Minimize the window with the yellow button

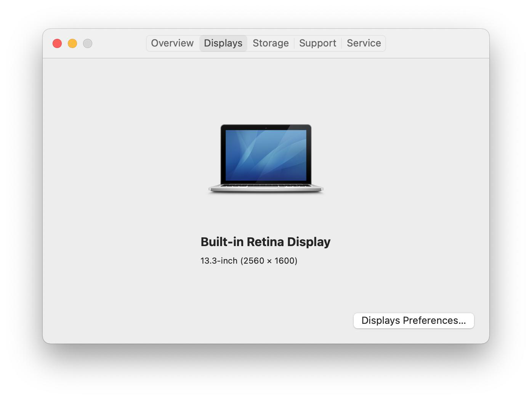[72, 43]
